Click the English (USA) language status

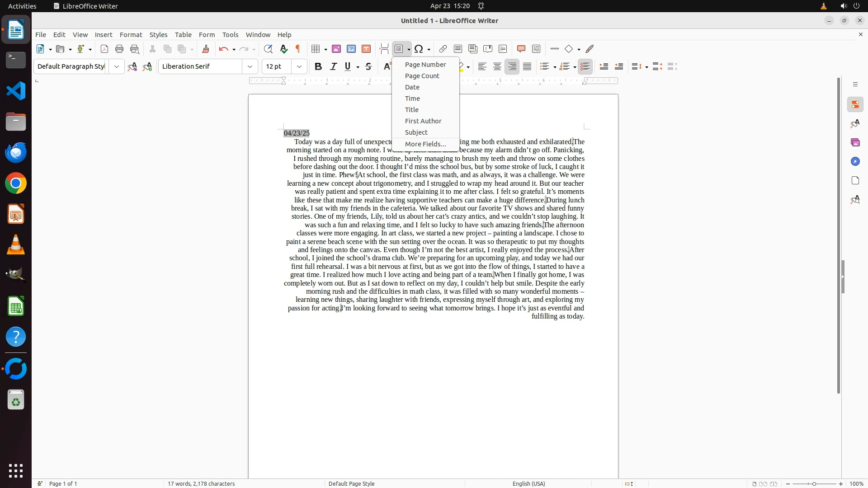pyautogui.click(x=528, y=483)
